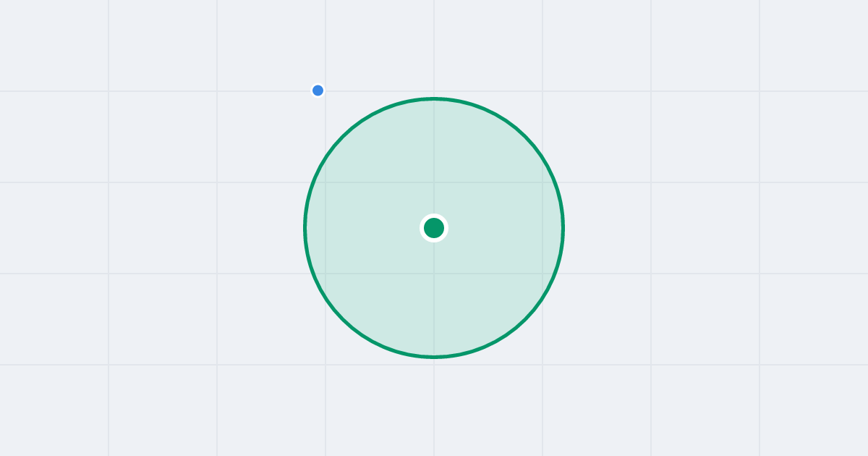Click the topmost point of the green circle border
Image resolution: width=868 pixels, height=456 pixels.
click(x=434, y=98)
